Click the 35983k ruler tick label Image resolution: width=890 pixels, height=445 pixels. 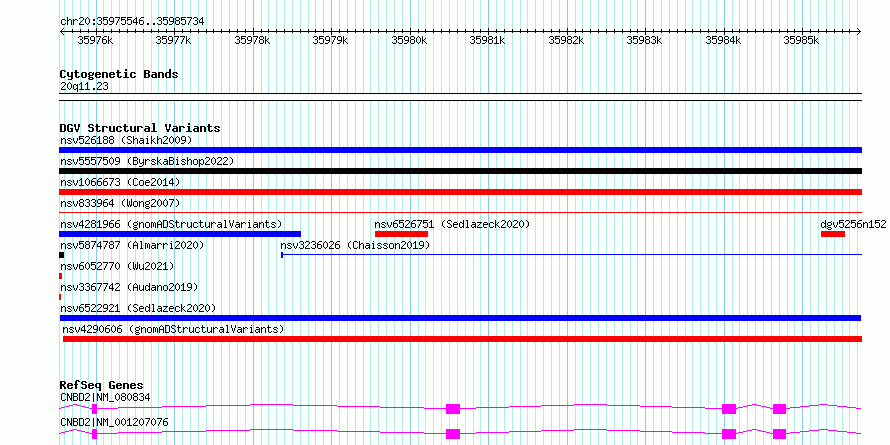pos(644,40)
